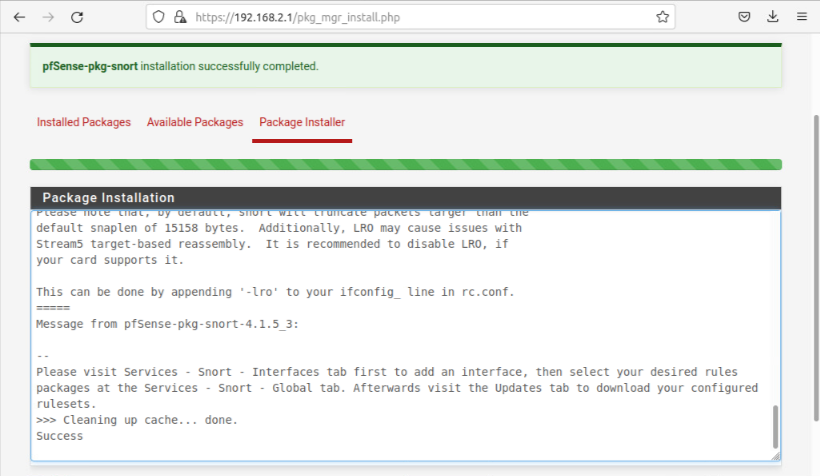Click the Save to Pocket icon
The height and width of the screenshot is (476, 820).
(x=744, y=17)
